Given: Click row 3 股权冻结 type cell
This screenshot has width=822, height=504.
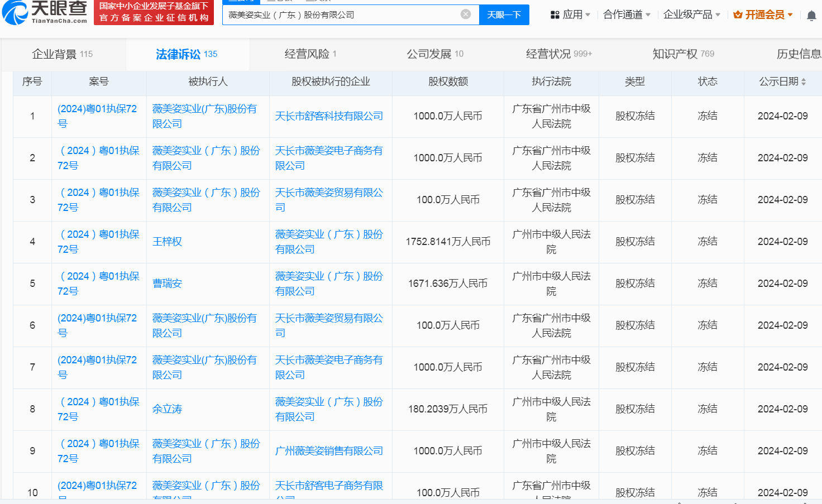Looking at the screenshot, I should click(635, 200).
